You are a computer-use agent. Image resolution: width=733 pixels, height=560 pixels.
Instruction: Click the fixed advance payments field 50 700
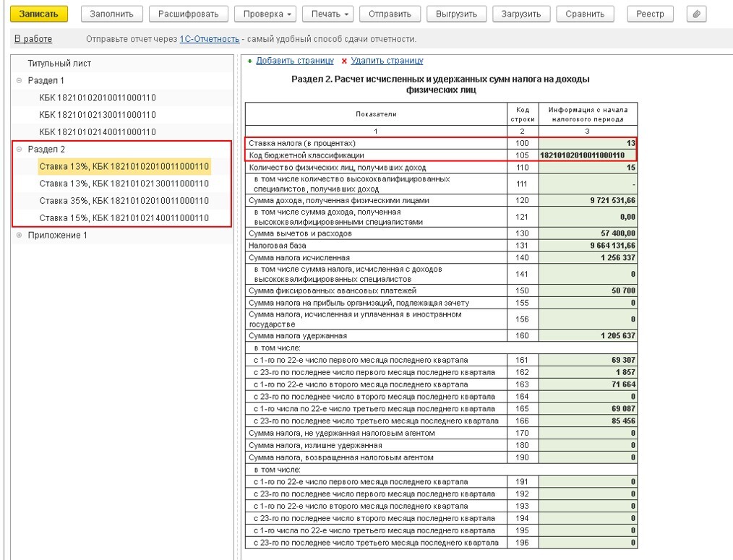point(588,290)
